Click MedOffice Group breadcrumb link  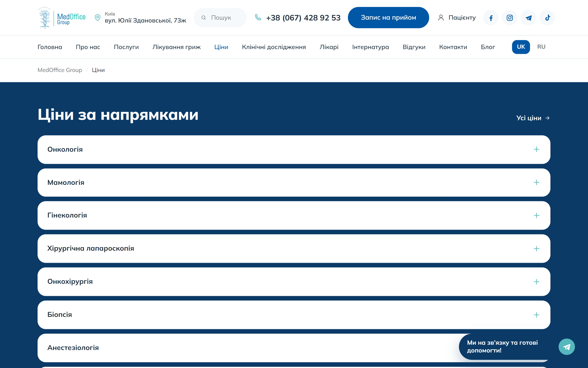click(x=60, y=70)
